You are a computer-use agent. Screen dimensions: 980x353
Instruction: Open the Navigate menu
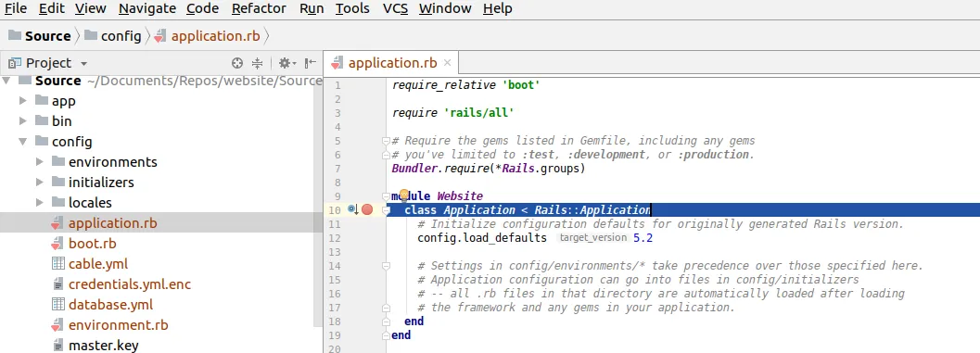click(x=146, y=8)
